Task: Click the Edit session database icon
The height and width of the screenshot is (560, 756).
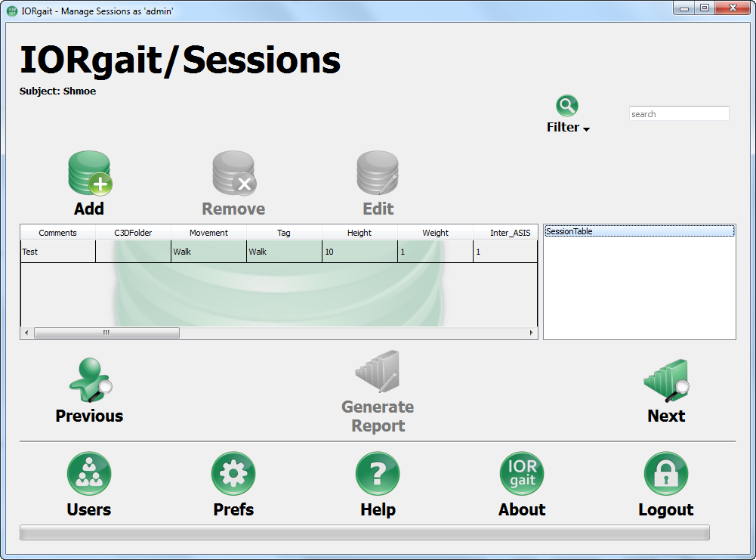Action: pos(378,173)
